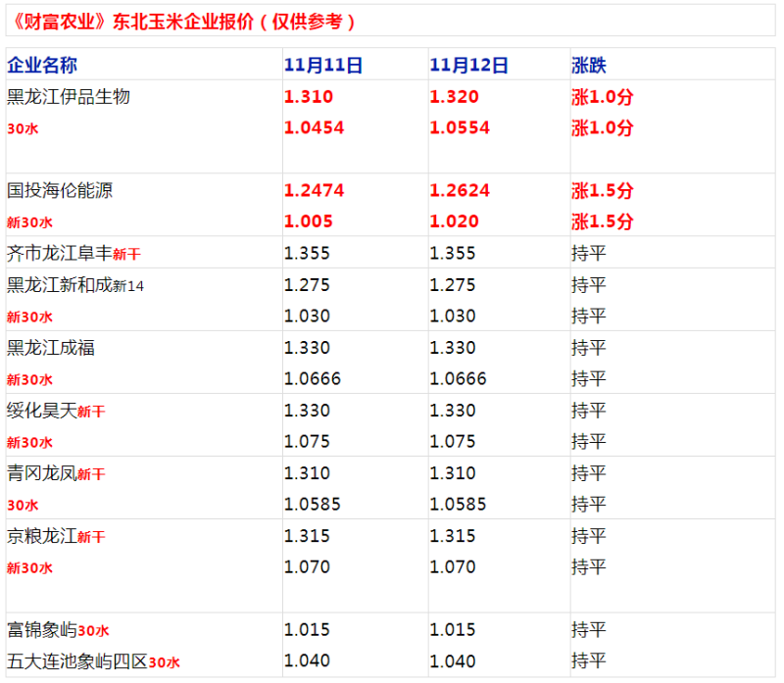Select the price value 1.0454
784x683 pixels.
(x=314, y=128)
